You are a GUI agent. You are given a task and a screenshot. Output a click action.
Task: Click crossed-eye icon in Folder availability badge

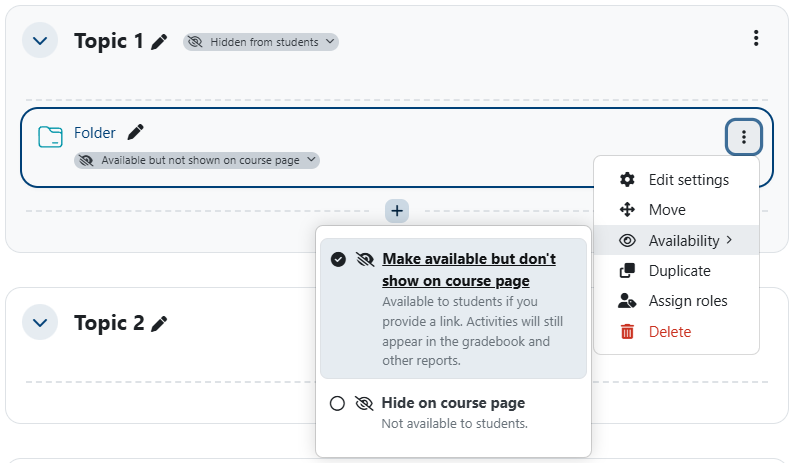pyautogui.click(x=86, y=161)
